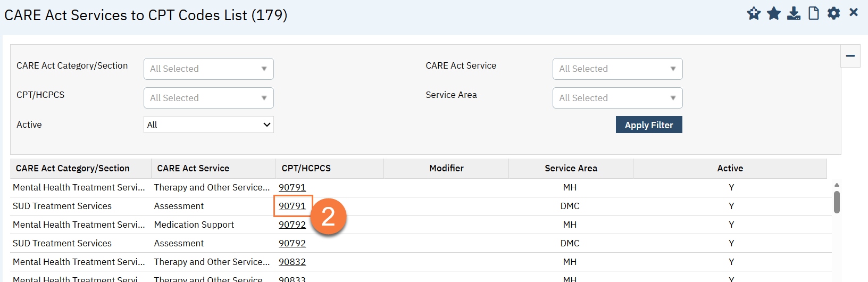Open the 90832 CPT code link

tap(292, 262)
